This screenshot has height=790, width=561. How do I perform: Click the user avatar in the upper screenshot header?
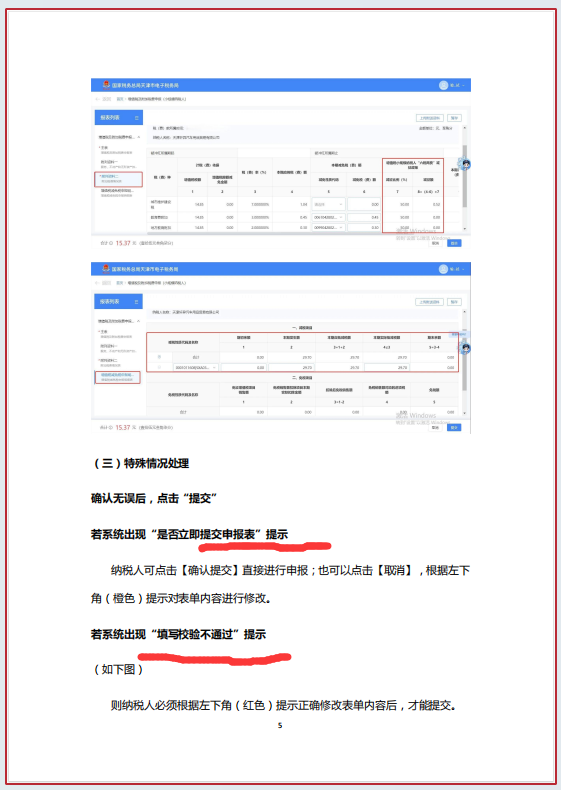[443, 85]
